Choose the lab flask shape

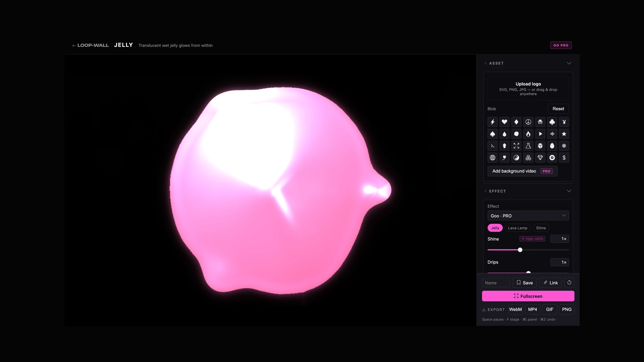[528, 146]
